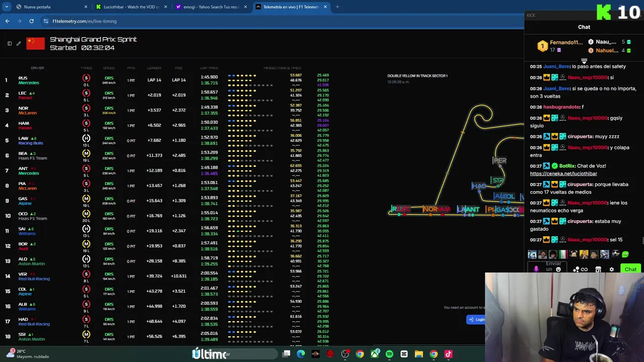Open the ceneka.net/luciothibar link in chat

point(563,173)
